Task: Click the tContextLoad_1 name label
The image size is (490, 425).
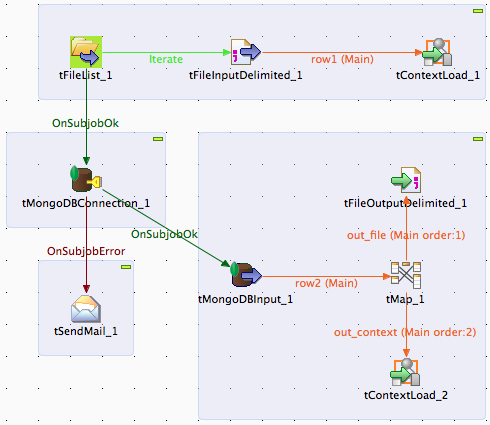Action: pos(438,75)
